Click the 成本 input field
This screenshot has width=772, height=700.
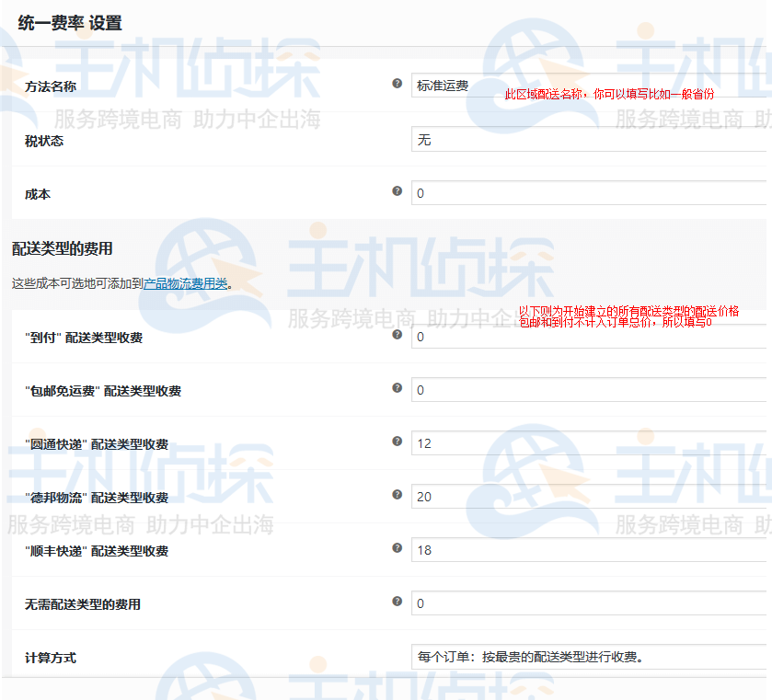[589, 193]
